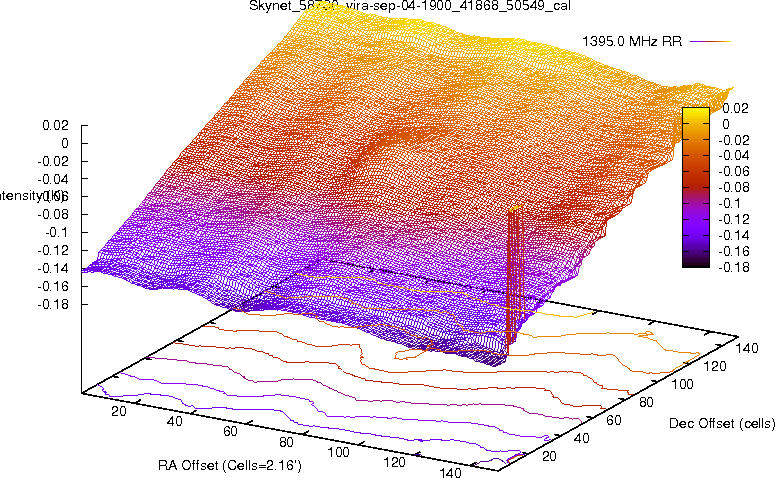Click the -0.04 tick on the intensity axis

coord(53,178)
